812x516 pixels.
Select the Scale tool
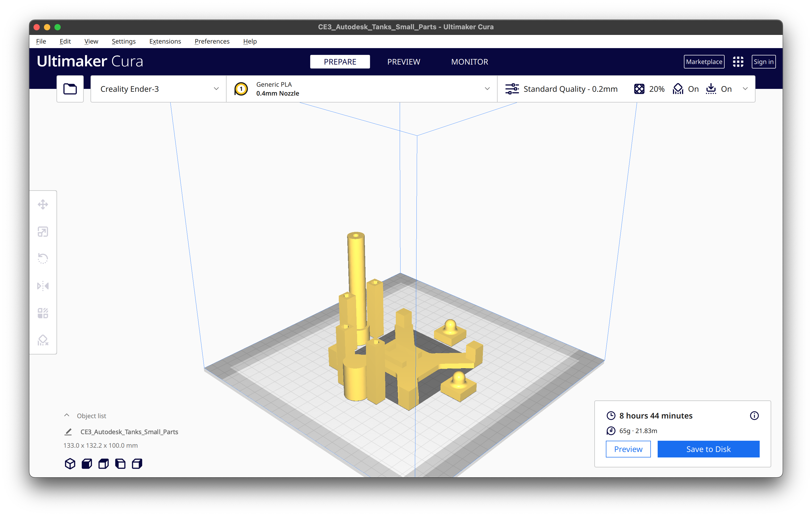[43, 232]
